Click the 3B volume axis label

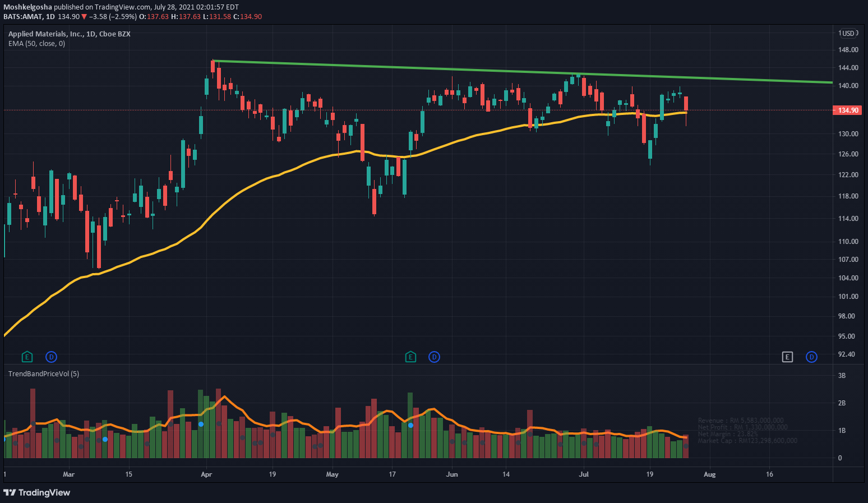pyautogui.click(x=842, y=375)
